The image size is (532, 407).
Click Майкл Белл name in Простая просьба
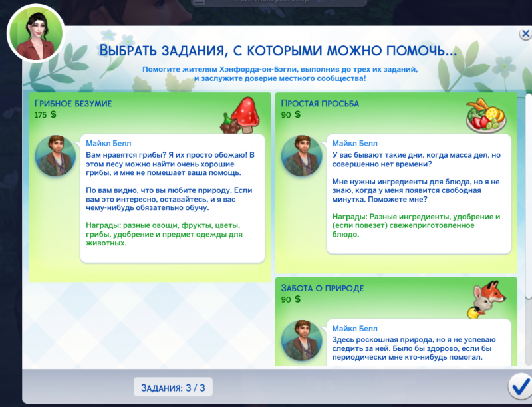point(355,144)
